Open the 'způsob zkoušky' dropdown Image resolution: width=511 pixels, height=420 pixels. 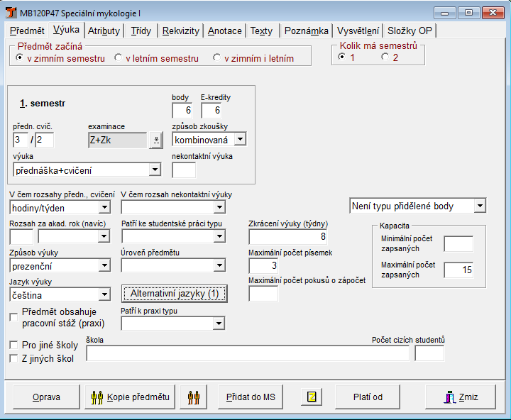(x=240, y=140)
